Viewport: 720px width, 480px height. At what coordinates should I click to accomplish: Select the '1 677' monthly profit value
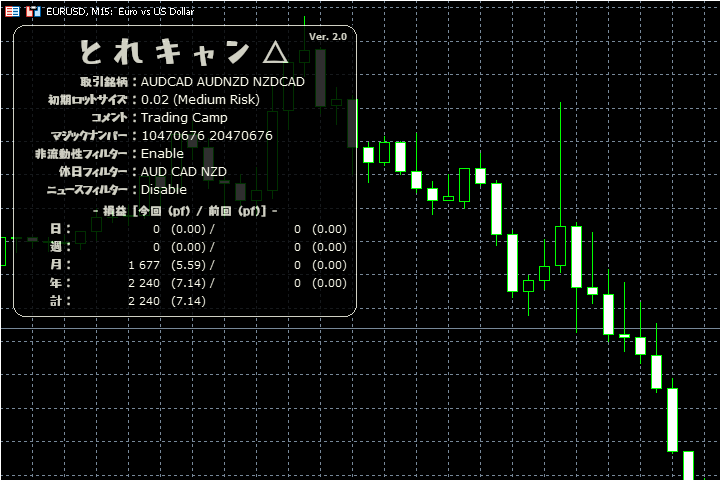pyautogui.click(x=144, y=265)
